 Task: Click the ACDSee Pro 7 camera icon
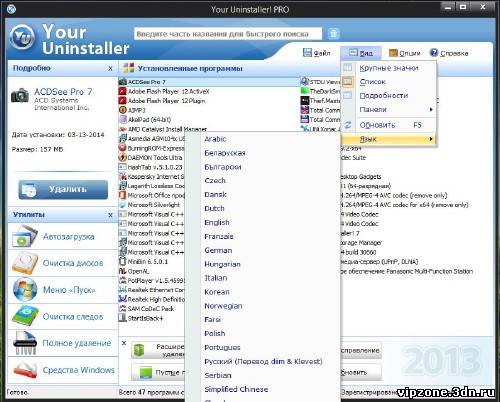coord(20,95)
